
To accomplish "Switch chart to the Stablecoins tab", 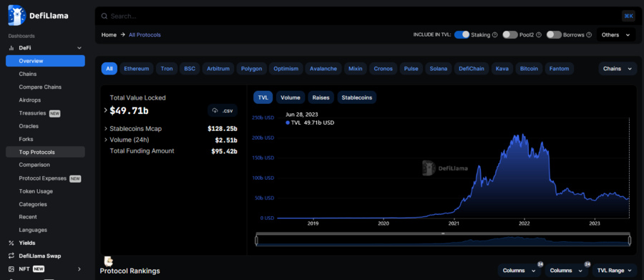I will 357,97.
